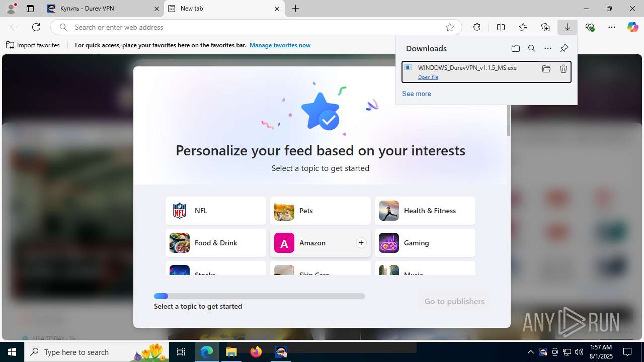Open the Collections icon
The image size is (644, 362).
545,27
